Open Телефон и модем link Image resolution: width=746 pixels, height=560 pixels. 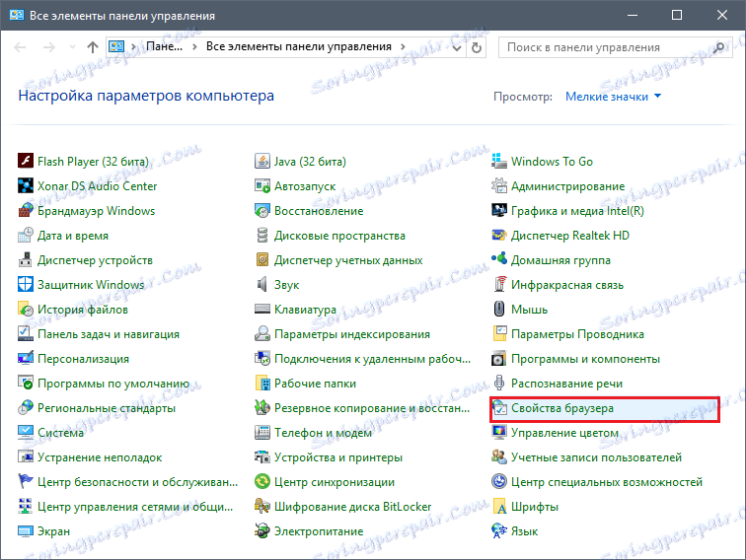[x=323, y=433]
